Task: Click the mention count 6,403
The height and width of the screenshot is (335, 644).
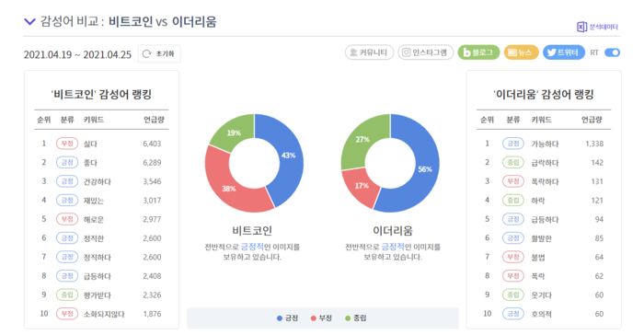Action: coord(152,144)
